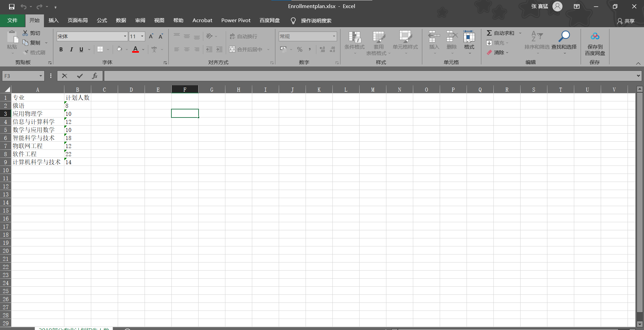Viewport: 644px width, 330px height.
Task: Click the Undo arrow icon
Action: click(23, 6)
